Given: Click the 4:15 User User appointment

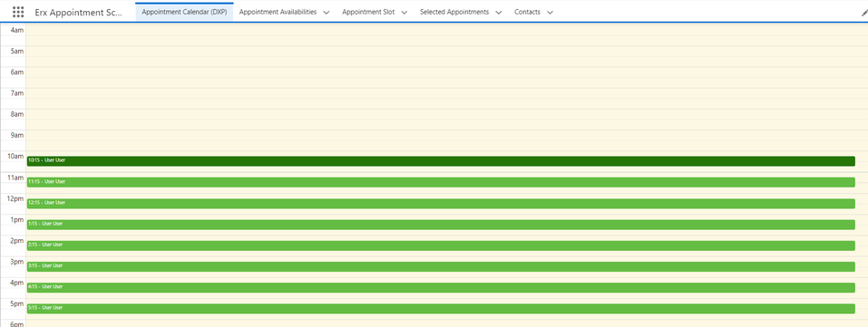Looking at the screenshot, I should pyautogui.click(x=441, y=287).
